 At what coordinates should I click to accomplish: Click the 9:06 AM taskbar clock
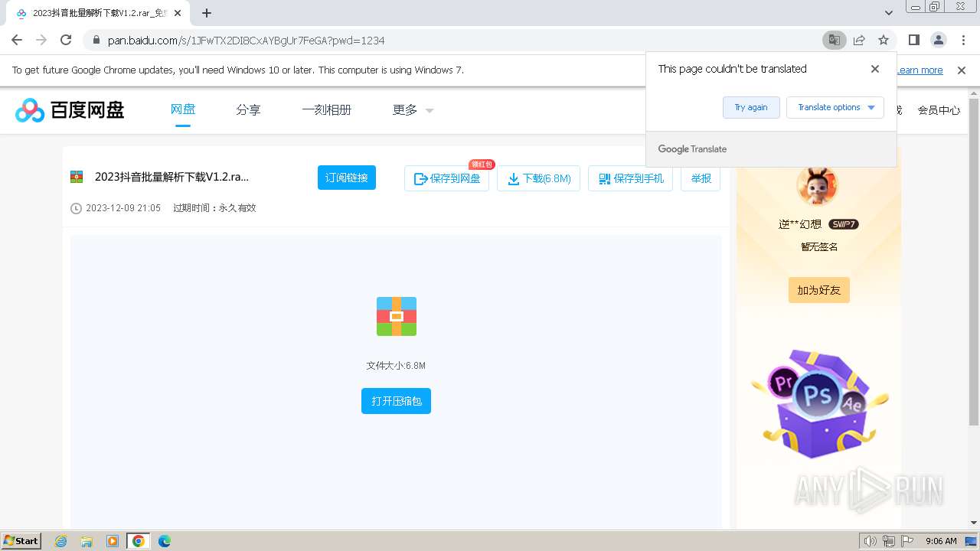click(x=941, y=541)
